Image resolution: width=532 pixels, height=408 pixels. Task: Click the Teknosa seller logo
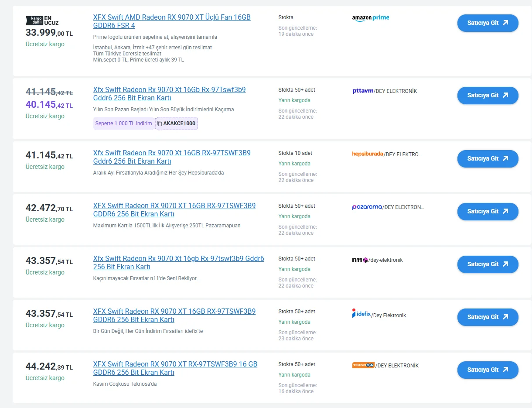click(364, 365)
